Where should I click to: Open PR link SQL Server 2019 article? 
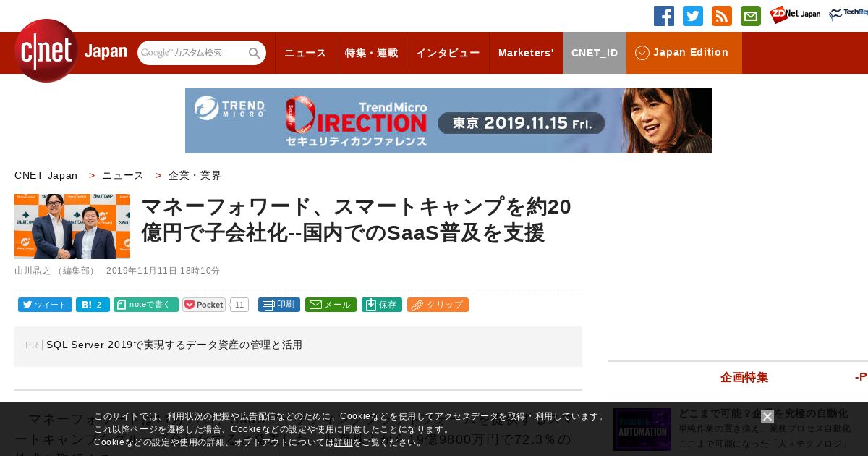(x=174, y=345)
